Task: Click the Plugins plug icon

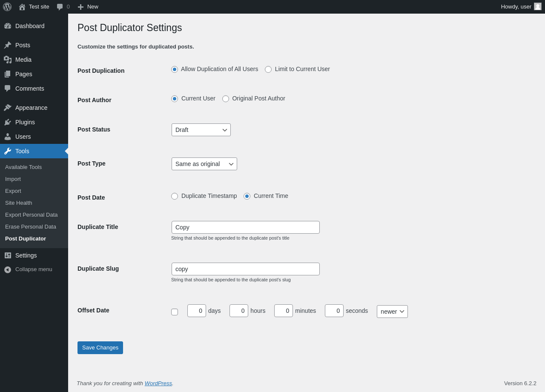Action: coord(8,122)
